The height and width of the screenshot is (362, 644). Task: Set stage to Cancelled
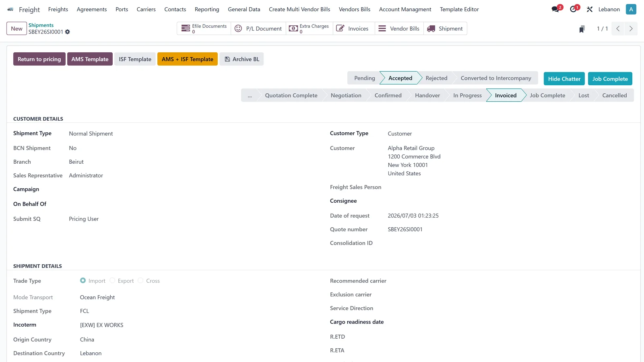coord(615,95)
